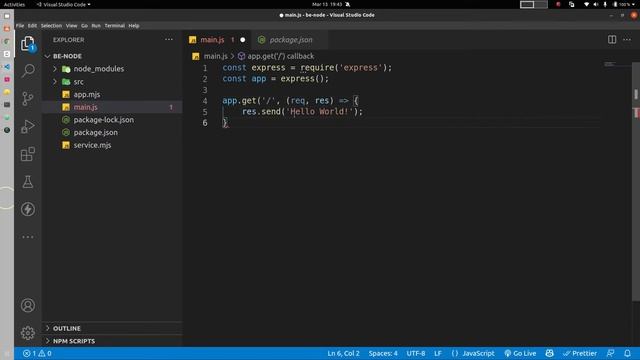The image size is (640, 360).
Task: Open the Run menu
Action: point(96,25)
